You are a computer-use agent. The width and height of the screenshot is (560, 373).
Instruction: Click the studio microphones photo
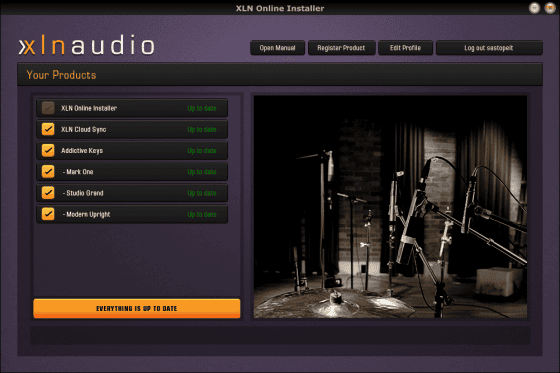(390, 207)
